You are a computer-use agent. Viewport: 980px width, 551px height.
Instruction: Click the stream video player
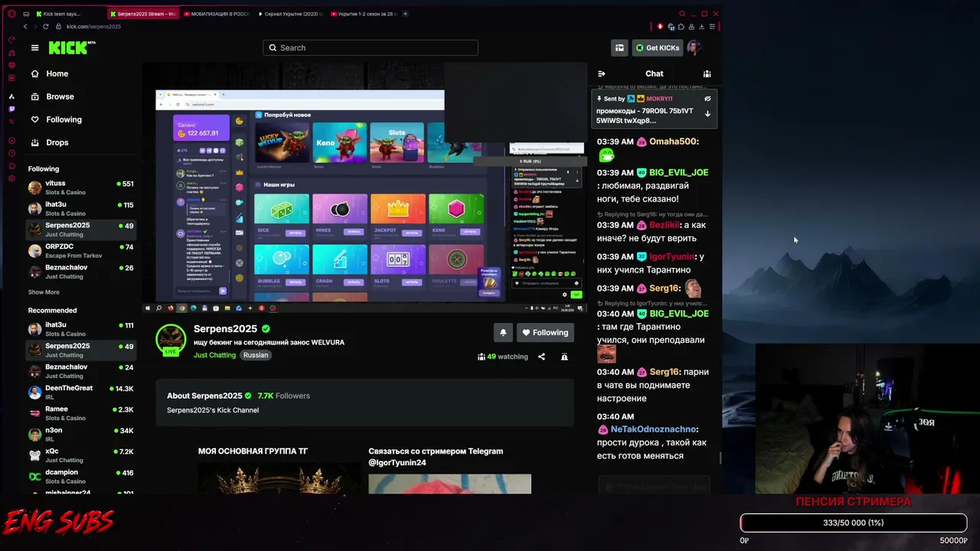coord(364,187)
